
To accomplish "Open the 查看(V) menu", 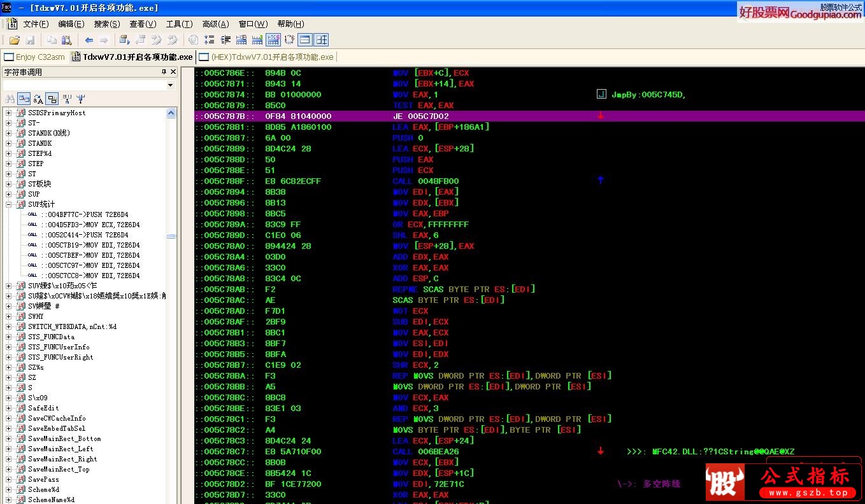I will [x=143, y=24].
